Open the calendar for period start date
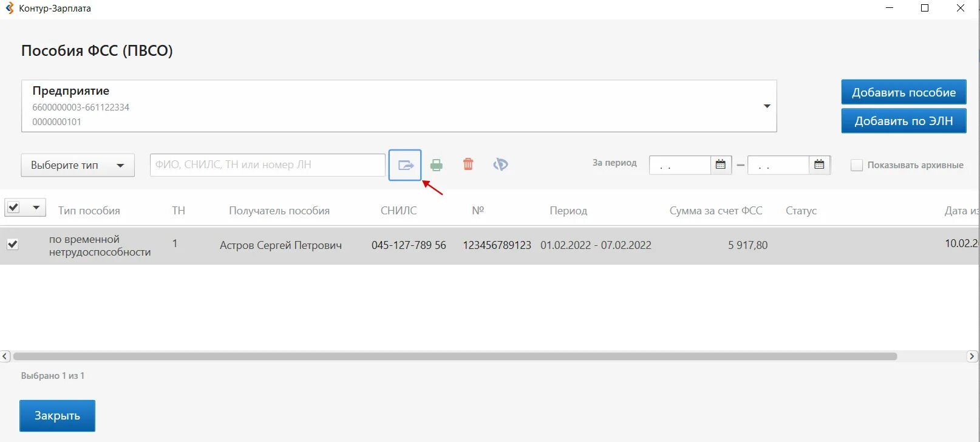Image resolution: width=980 pixels, height=442 pixels. click(x=721, y=165)
